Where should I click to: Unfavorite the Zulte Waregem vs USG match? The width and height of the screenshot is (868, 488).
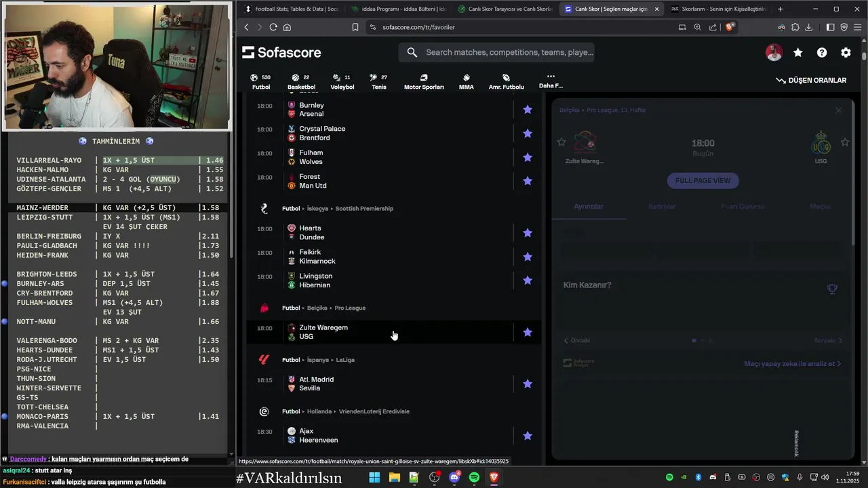point(528,332)
